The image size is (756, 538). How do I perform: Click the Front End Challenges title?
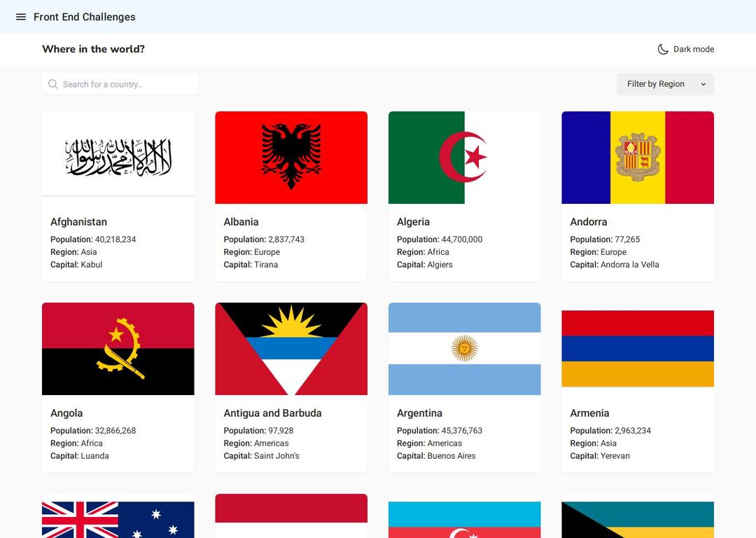85,17
